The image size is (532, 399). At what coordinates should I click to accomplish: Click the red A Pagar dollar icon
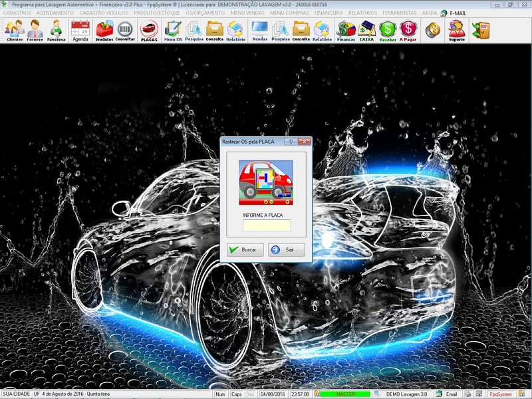[408, 31]
